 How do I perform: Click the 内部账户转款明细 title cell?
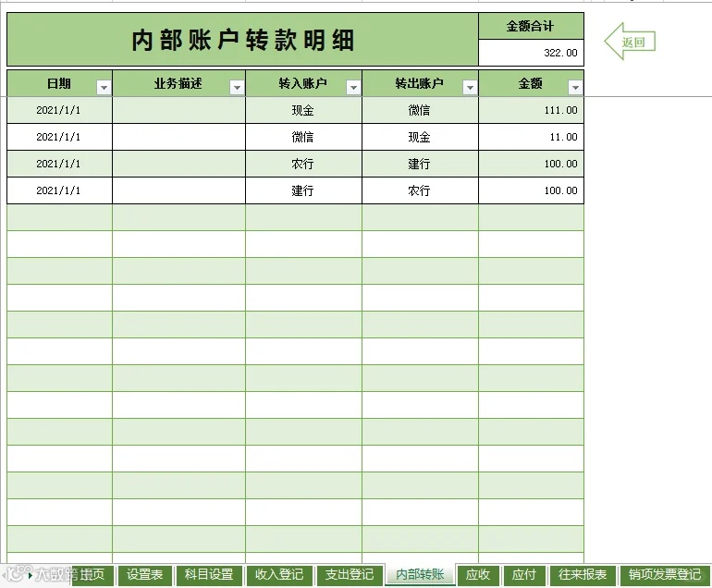(x=242, y=40)
